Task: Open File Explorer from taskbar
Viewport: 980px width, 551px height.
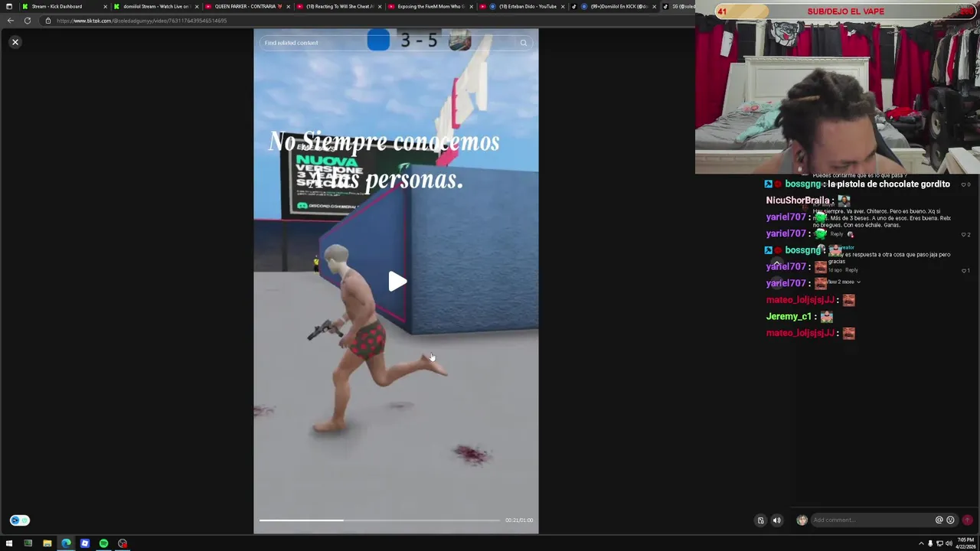Action: pyautogui.click(x=47, y=543)
